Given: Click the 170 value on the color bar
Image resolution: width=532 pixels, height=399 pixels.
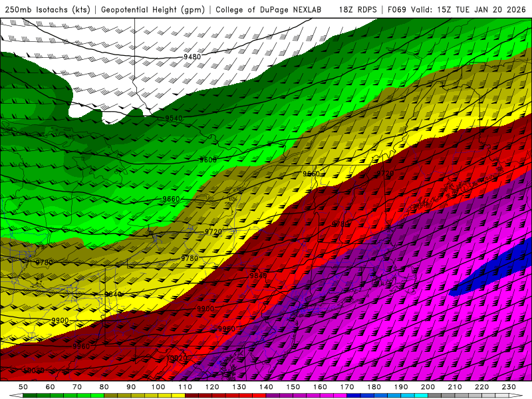Looking at the screenshot, I should pos(346,387).
